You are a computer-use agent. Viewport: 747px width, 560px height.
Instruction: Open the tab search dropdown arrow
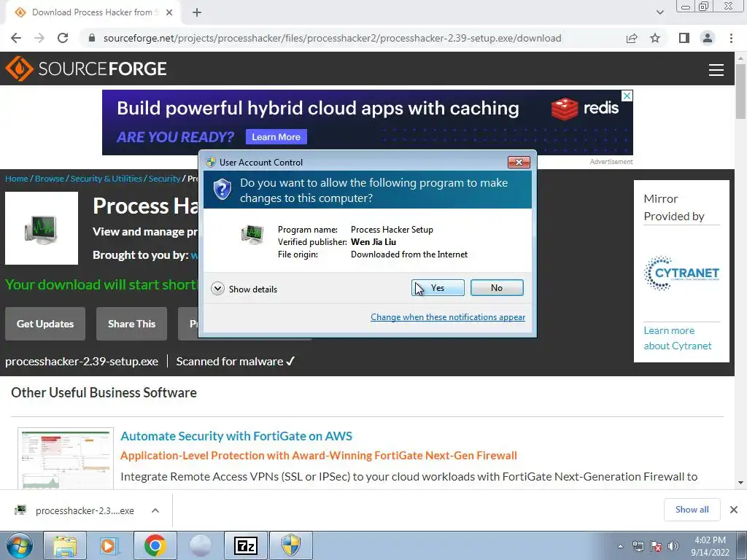(659, 12)
